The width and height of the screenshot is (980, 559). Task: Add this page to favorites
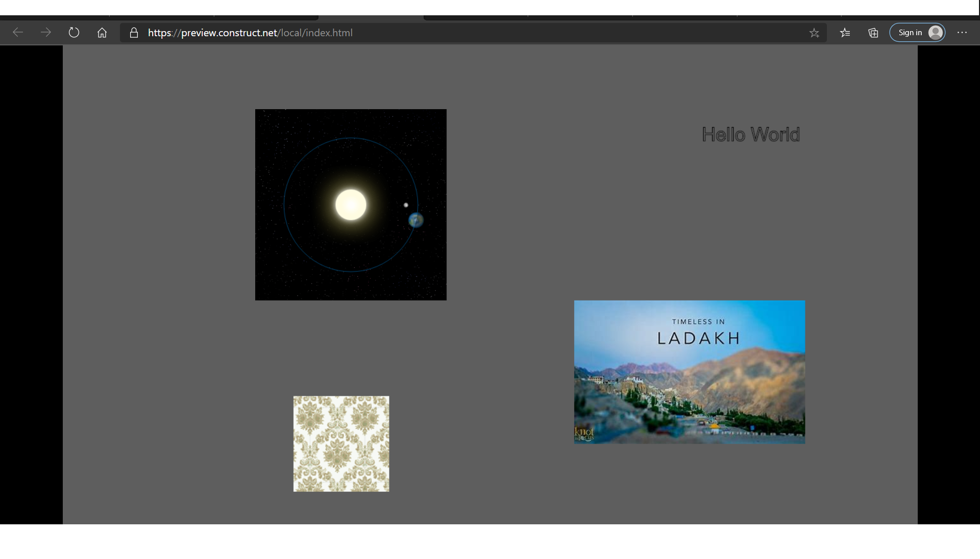pos(815,33)
